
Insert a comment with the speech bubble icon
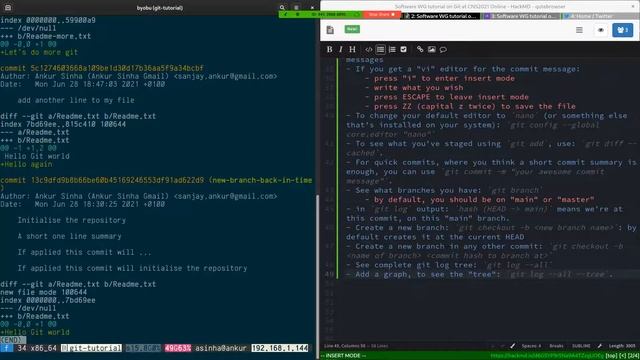click(x=443, y=49)
